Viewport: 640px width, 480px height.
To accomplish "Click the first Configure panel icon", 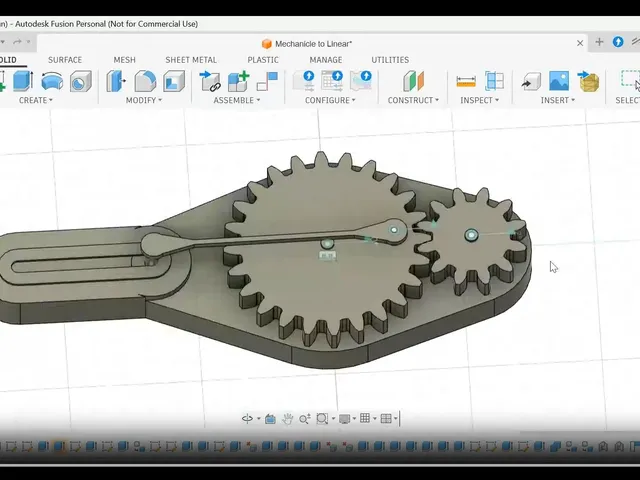I will tap(304, 80).
